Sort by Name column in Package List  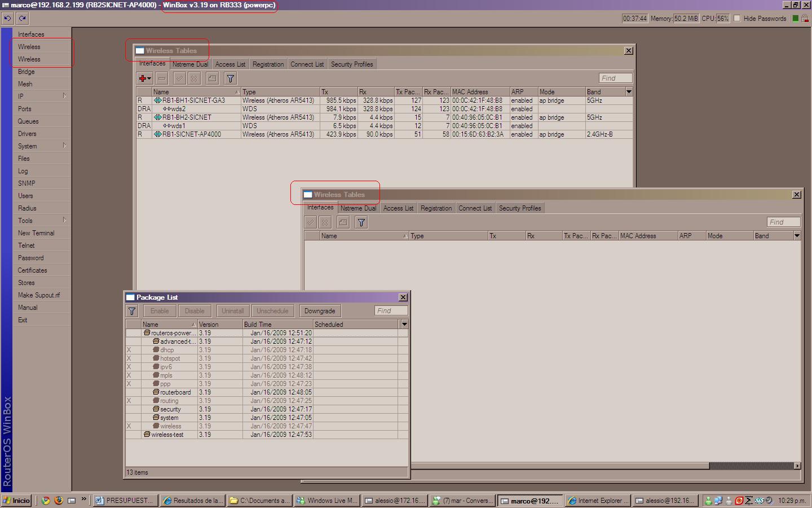point(169,325)
